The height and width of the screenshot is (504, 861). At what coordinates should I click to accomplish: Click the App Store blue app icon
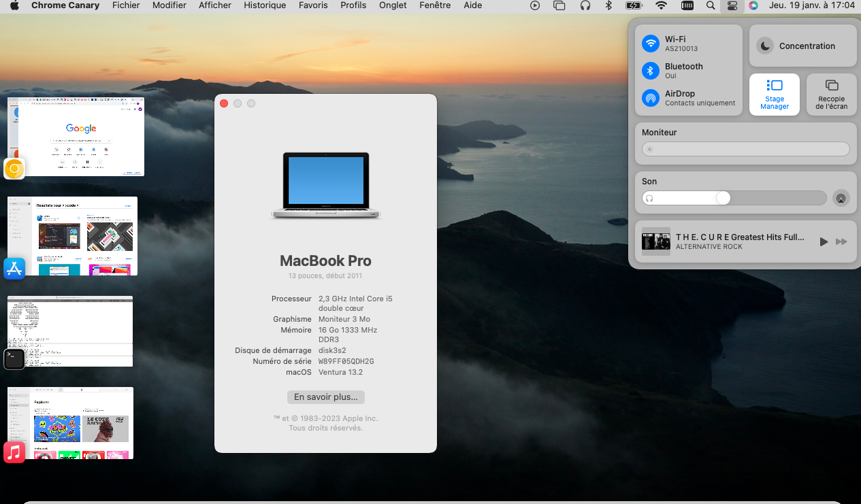pos(14,268)
